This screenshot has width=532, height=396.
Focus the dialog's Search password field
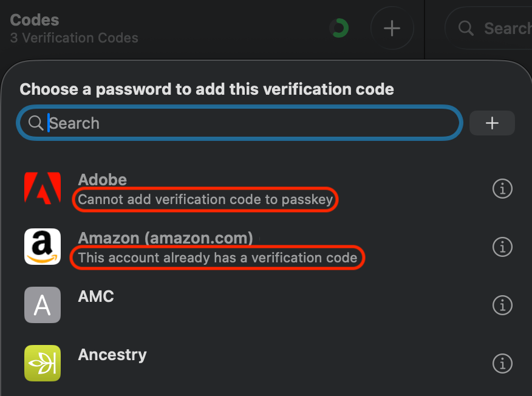pos(243,123)
